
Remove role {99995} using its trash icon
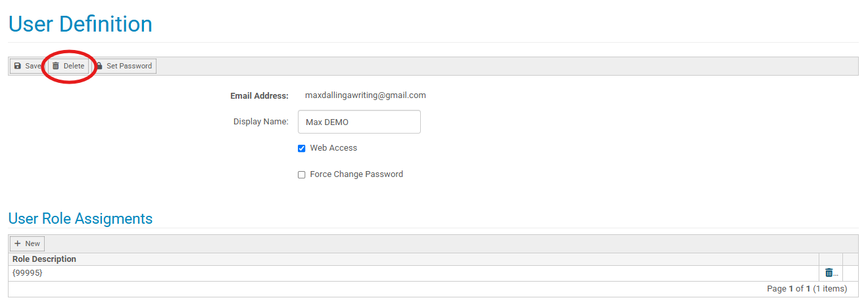pos(829,272)
